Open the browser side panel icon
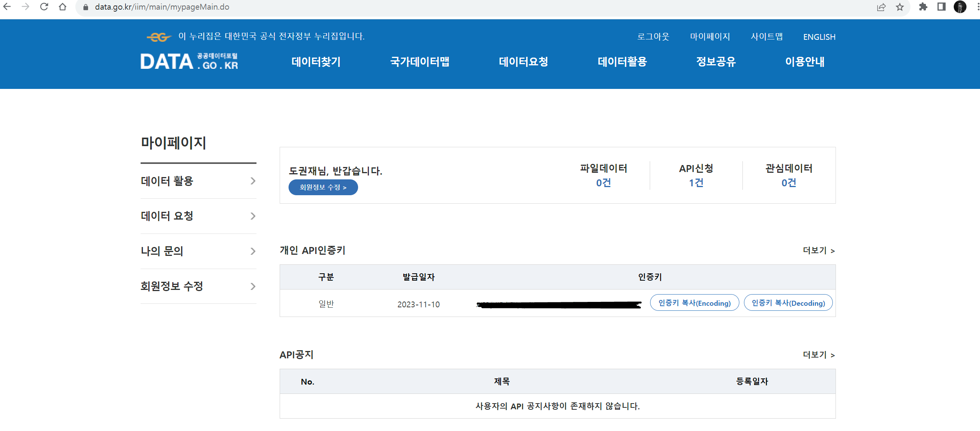The image size is (980, 431). tap(941, 7)
